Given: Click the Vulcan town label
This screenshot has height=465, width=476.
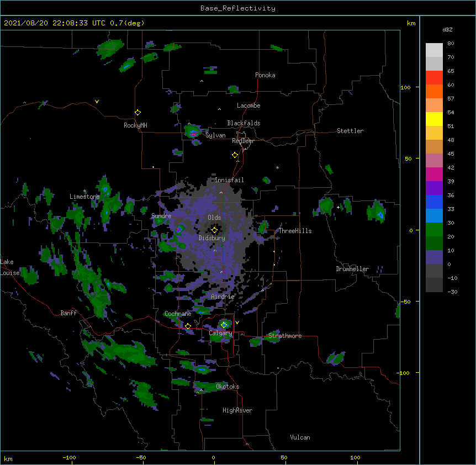Looking at the screenshot, I should (300, 437).
